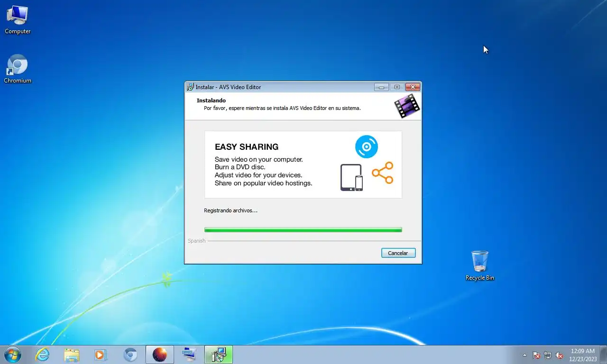Viewport: 607px width, 364px height.
Task: Click the AVS Video Editor film-reel logo
Action: pos(407,106)
